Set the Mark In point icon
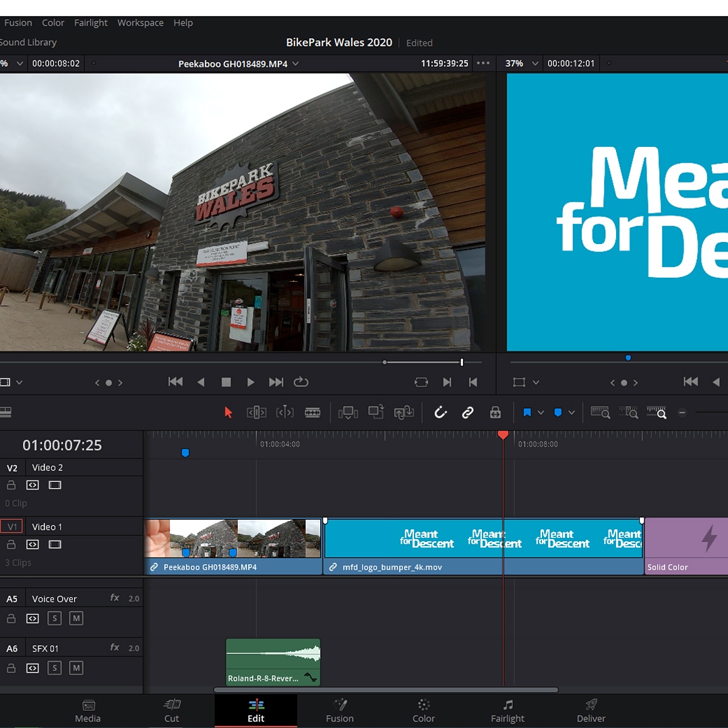 tap(447, 382)
